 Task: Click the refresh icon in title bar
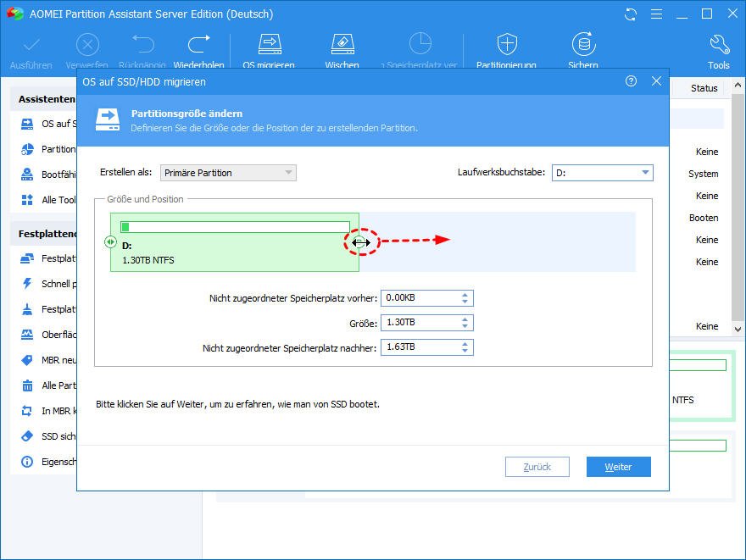[x=631, y=14]
